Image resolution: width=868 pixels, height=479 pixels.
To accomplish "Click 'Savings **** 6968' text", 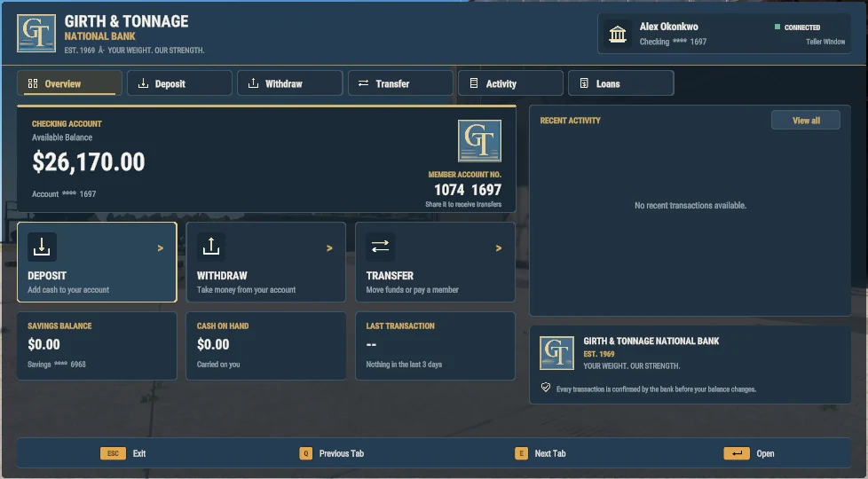I will pyautogui.click(x=57, y=365).
